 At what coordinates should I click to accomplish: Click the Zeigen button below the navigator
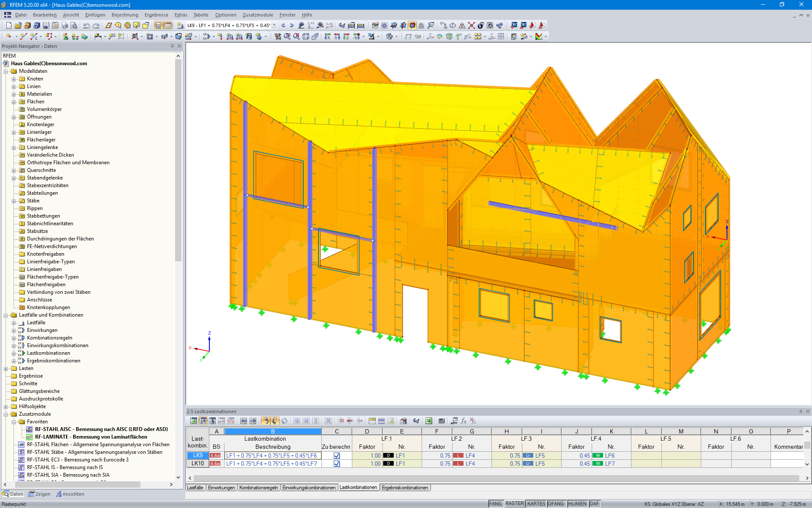pyautogui.click(x=39, y=494)
